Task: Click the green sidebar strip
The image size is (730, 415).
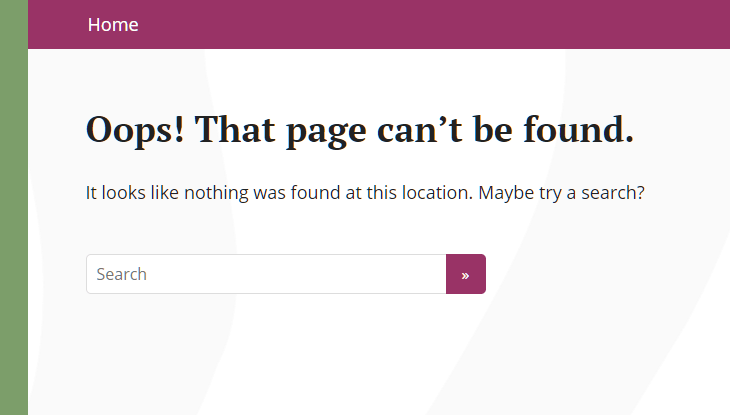Action: pos(14,207)
